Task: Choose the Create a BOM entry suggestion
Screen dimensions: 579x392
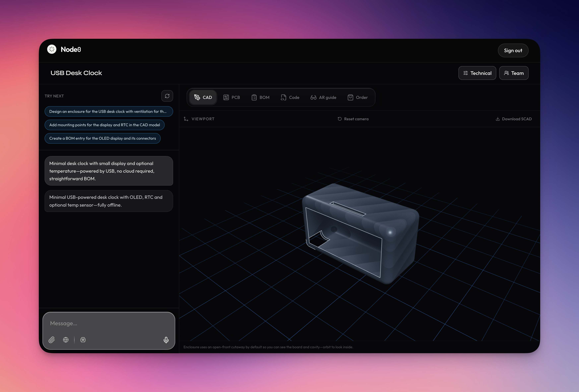Action: tap(102, 138)
